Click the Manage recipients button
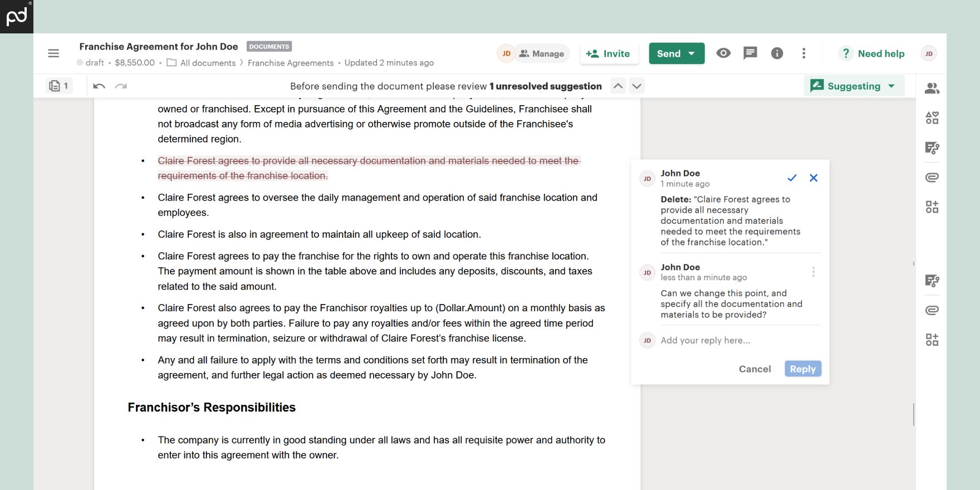 (x=542, y=53)
